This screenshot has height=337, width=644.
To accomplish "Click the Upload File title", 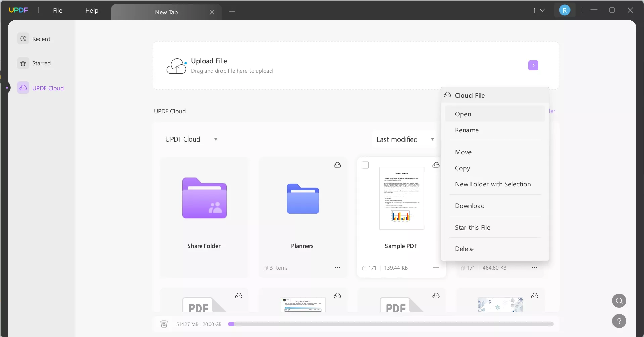I will 209,61.
